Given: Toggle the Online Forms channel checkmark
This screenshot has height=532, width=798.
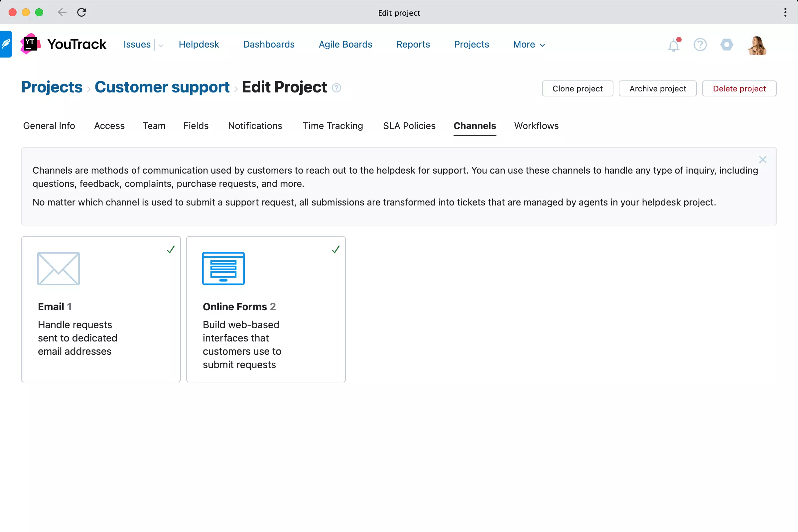Looking at the screenshot, I should [335, 249].
